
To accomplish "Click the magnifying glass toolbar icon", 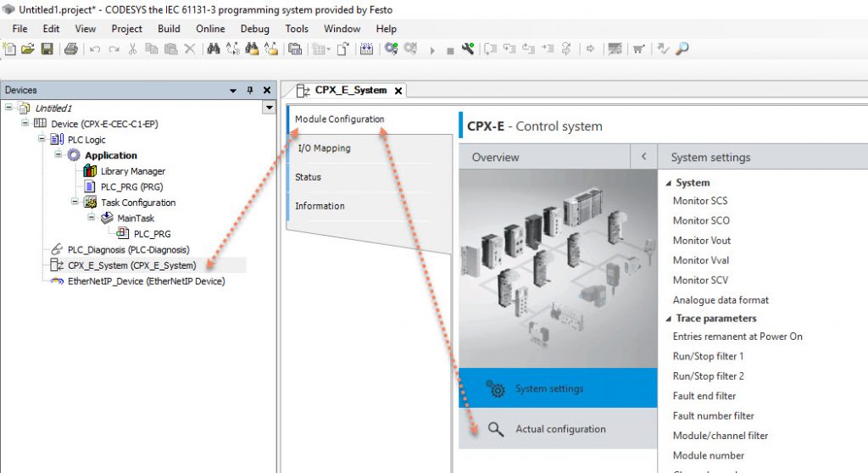I will (682, 48).
